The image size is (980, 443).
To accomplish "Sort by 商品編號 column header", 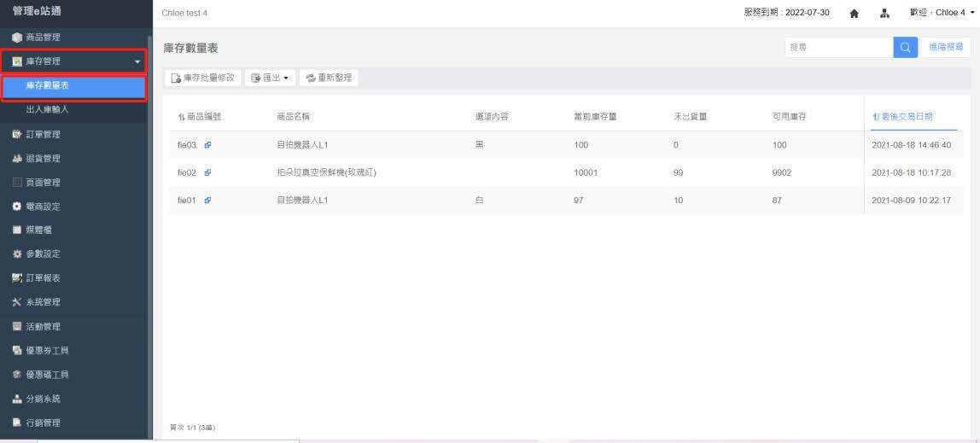I will pyautogui.click(x=200, y=117).
